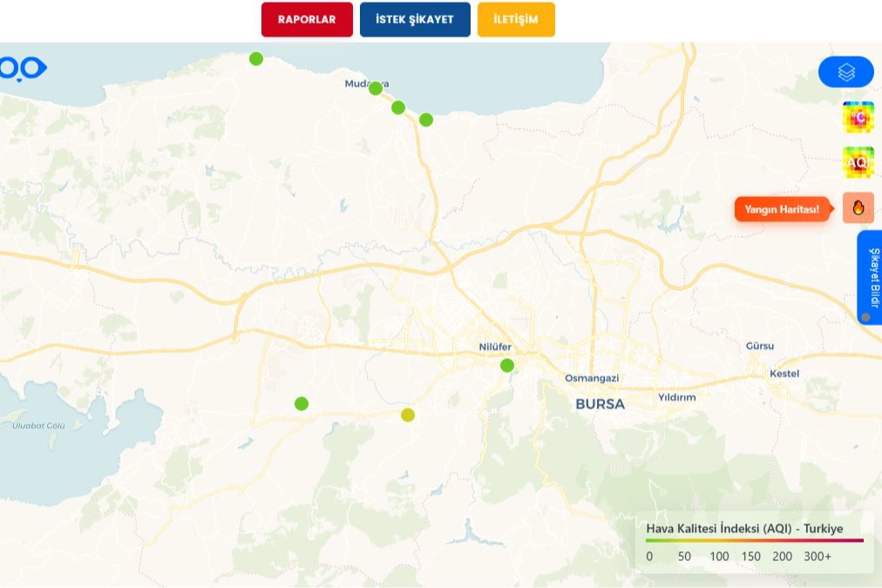Click the blue logo in the corner
882x588 pixels.
pyautogui.click(x=24, y=68)
